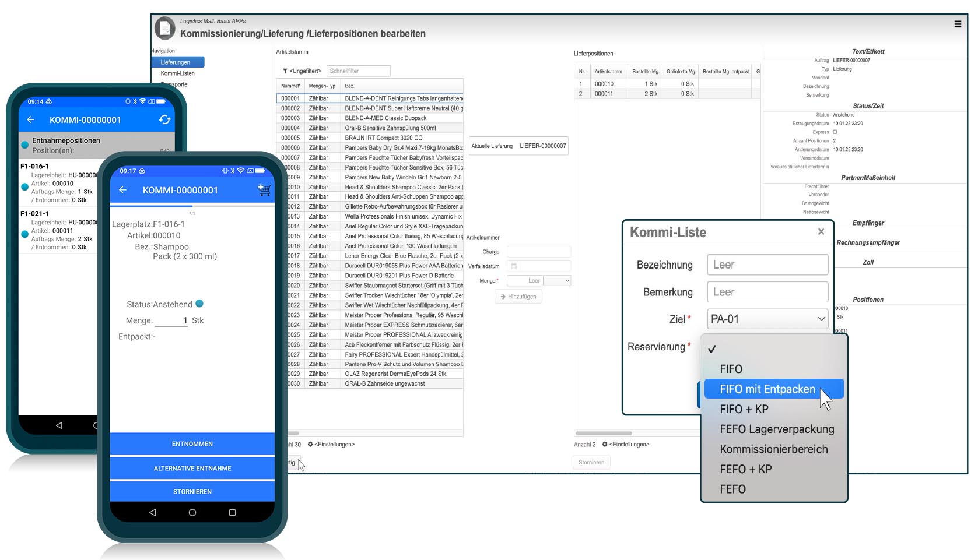Toggle the Express checkbox
This screenshot has height=560, width=978.
pyautogui.click(x=835, y=132)
